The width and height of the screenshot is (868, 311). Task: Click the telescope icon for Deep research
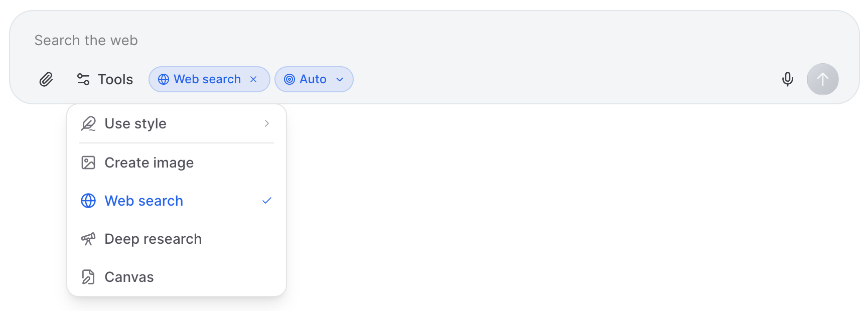88,239
